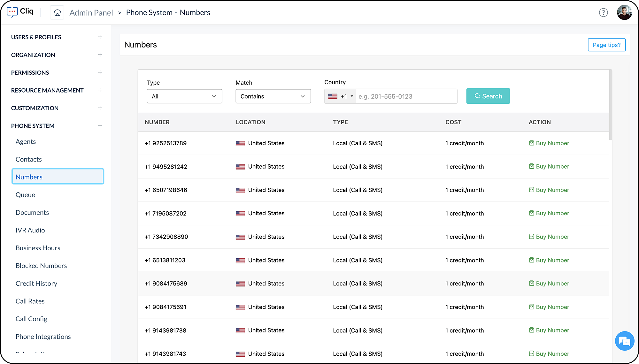
Task: Open the Queue menu item
Action: [x=25, y=195]
